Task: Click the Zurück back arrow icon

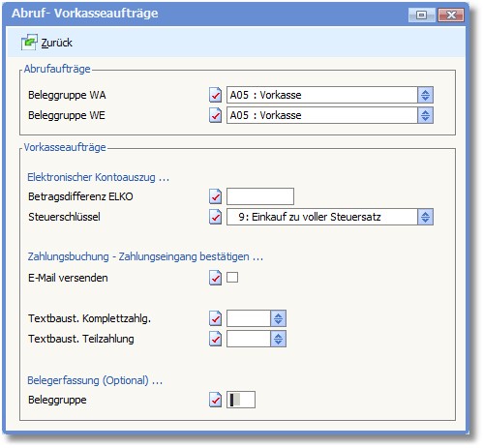Action: tap(29, 42)
